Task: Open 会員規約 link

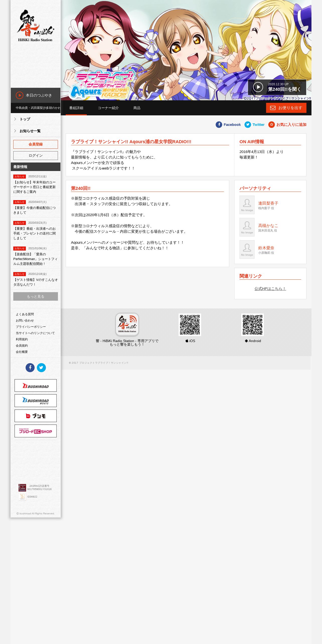Action: point(22,346)
